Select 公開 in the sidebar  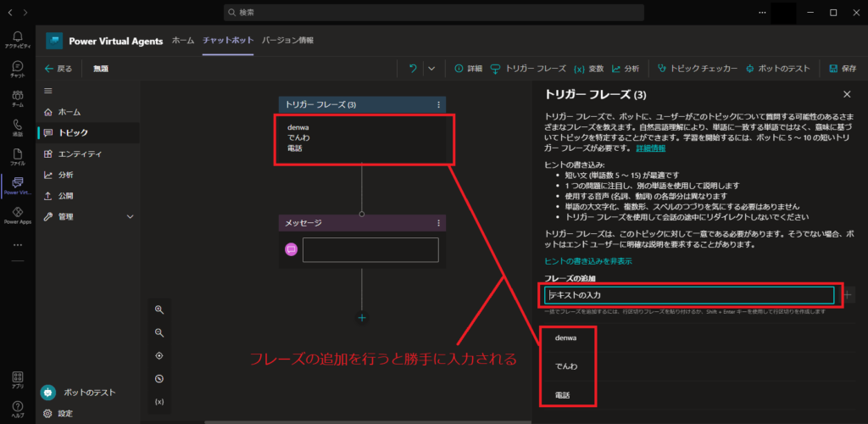pos(88,196)
